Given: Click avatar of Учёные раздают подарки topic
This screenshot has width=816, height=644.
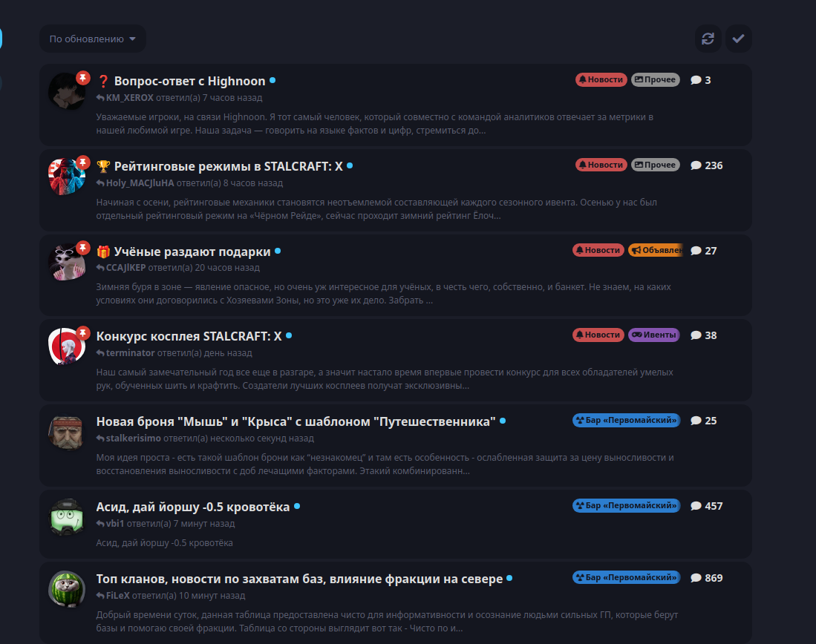Looking at the screenshot, I should coord(67,262).
